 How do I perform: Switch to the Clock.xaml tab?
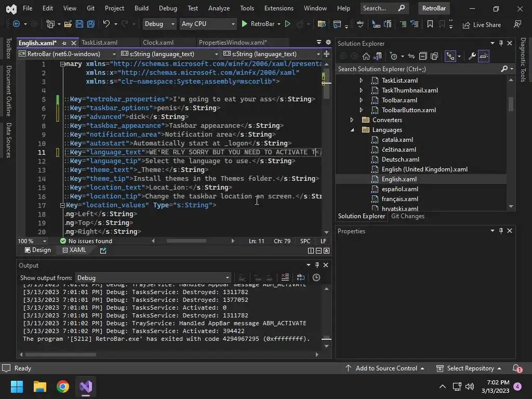click(158, 43)
